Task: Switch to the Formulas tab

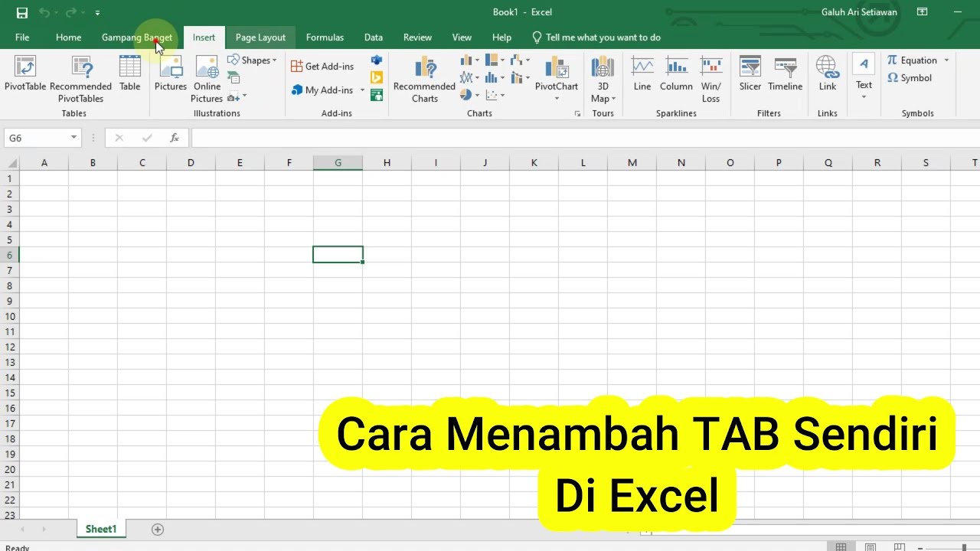Action: (x=325, y=37)
